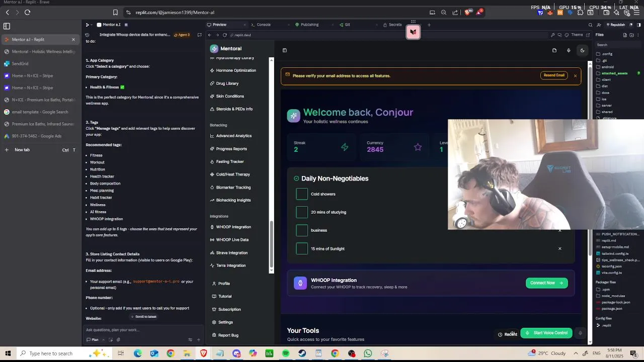Check 20 mins of studying checkbox
The image size is (644, 362).
point(302,212)
